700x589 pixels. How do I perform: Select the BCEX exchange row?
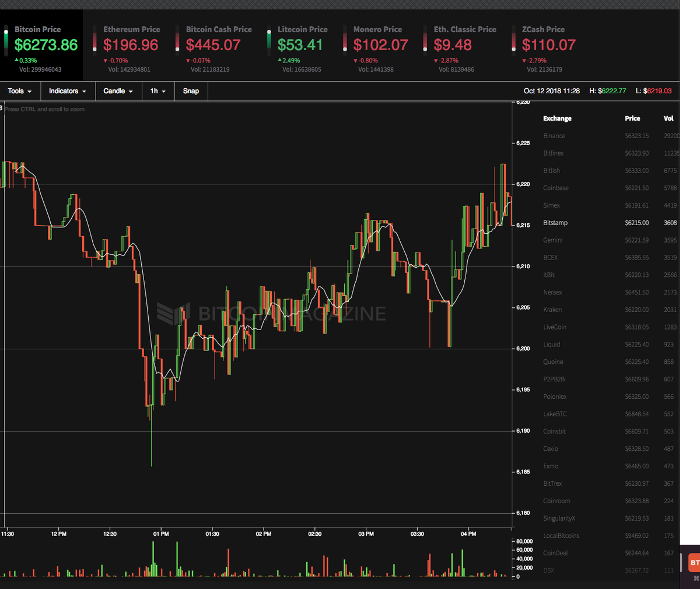click(x=611, y=258)
